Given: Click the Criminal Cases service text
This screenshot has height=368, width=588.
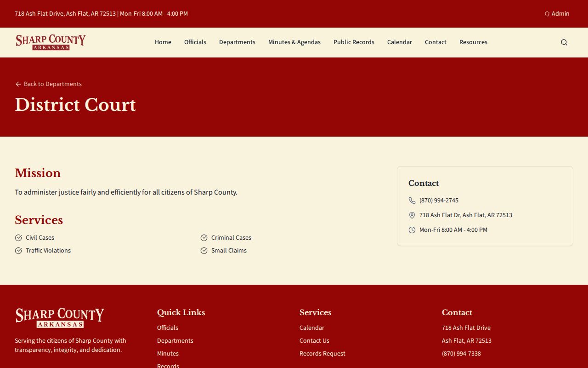Looking at the screenshot, I should pyautogui.click(x=231, y=238).
